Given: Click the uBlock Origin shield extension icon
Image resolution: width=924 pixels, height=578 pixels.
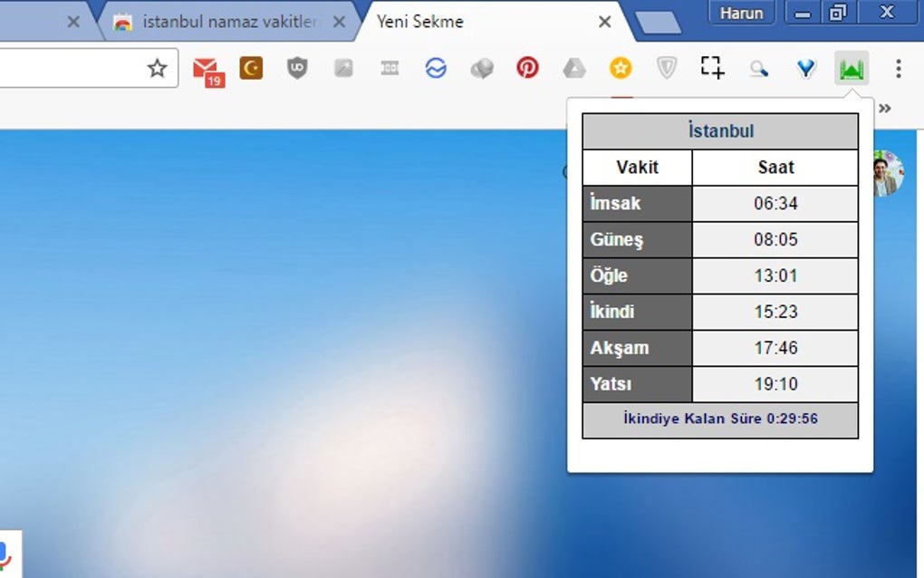Looking at the screenshot, I should [x=297, y=67].
